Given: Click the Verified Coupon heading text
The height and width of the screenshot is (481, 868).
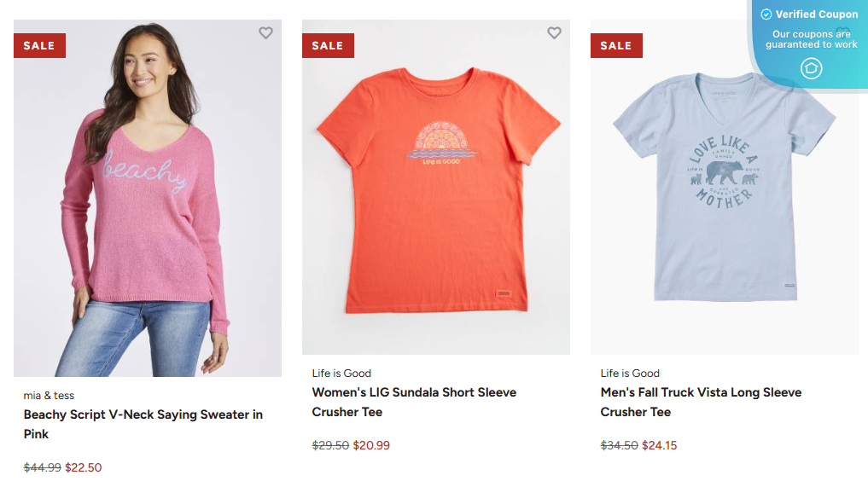Looking at the screenshot, I should (817, 14).
